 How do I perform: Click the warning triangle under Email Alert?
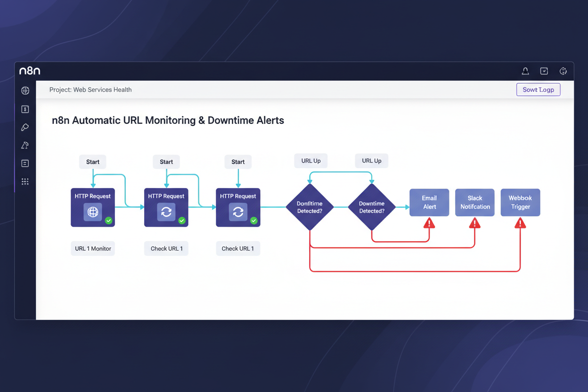coord(429,223)
